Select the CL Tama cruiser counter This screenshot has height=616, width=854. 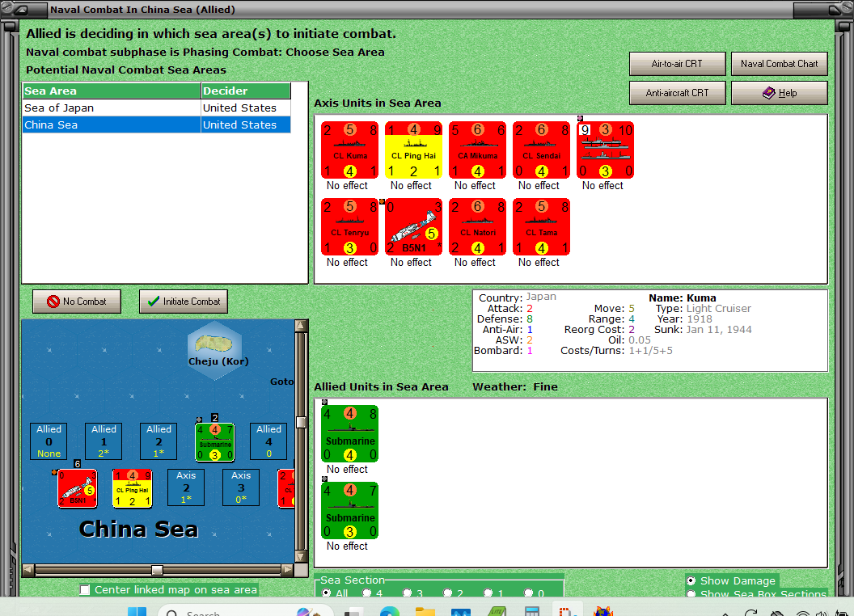(x=541, y=226)
